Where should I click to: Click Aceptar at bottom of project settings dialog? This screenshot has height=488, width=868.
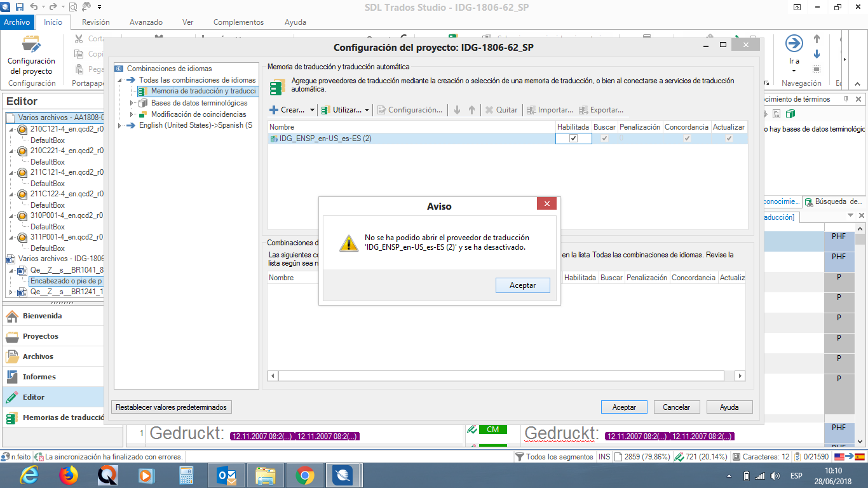tap(624, 407)
